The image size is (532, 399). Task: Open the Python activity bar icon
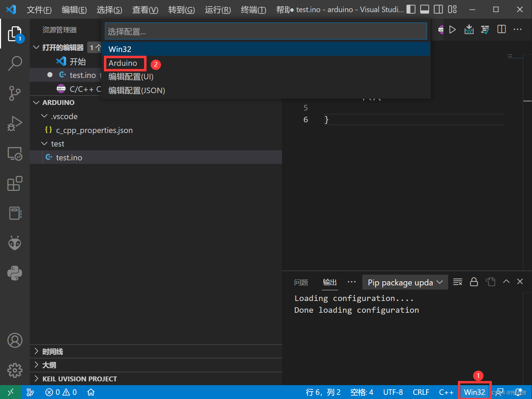[x=15, y=273]
